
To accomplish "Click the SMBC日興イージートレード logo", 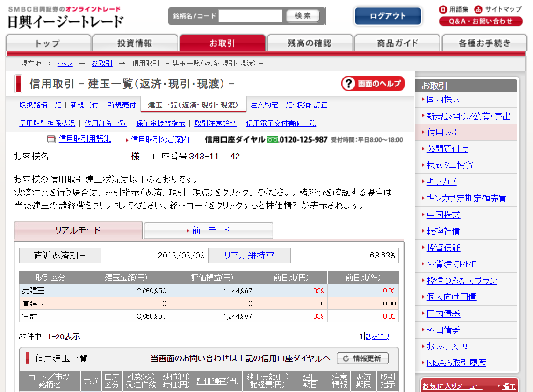I will tap(65, 17).
